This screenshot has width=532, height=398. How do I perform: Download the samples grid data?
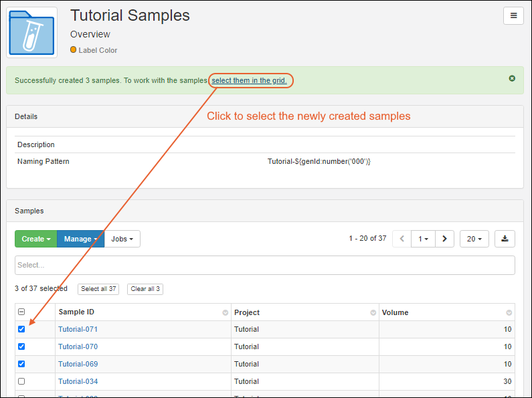[x=505, y=239]
